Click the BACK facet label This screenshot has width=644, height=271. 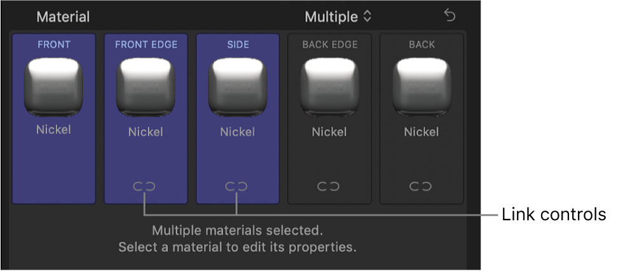click(x=421, y=45)
